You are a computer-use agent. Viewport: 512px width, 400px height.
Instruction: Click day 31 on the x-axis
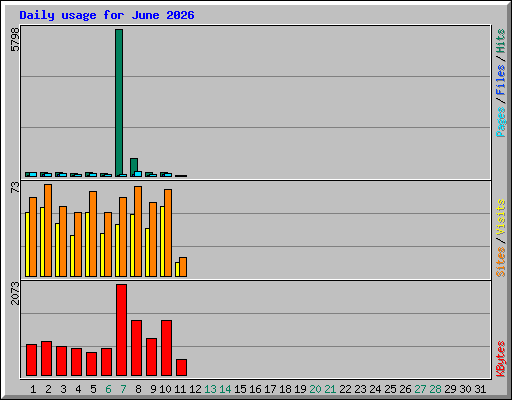tap(480, 389)
